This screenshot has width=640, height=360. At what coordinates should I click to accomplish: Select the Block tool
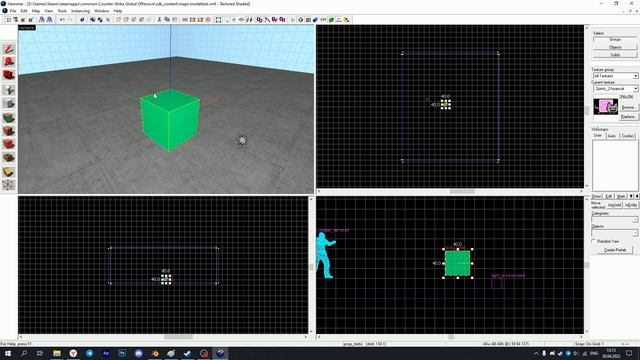pyautogui.click(x=9, y=104)
